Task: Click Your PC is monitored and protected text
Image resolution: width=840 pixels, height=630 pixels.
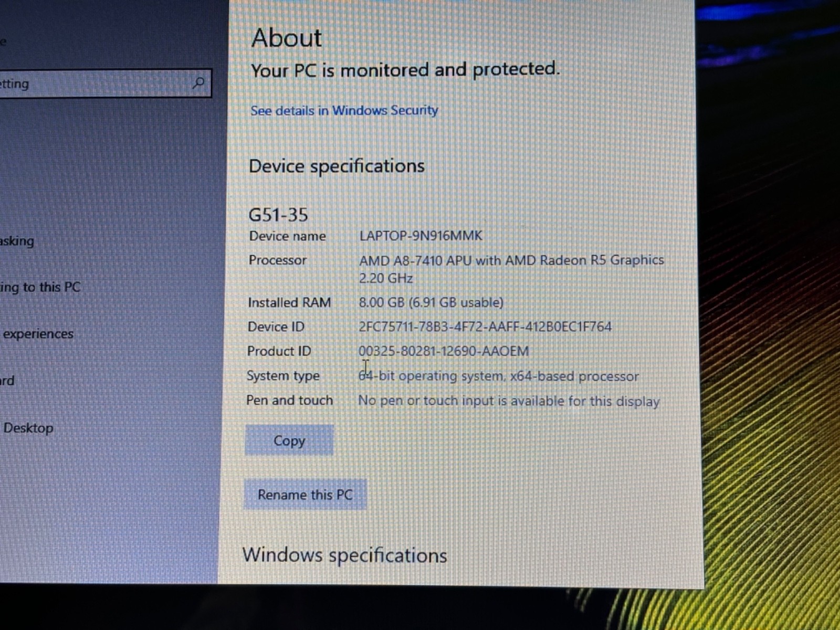Action: 405,70
